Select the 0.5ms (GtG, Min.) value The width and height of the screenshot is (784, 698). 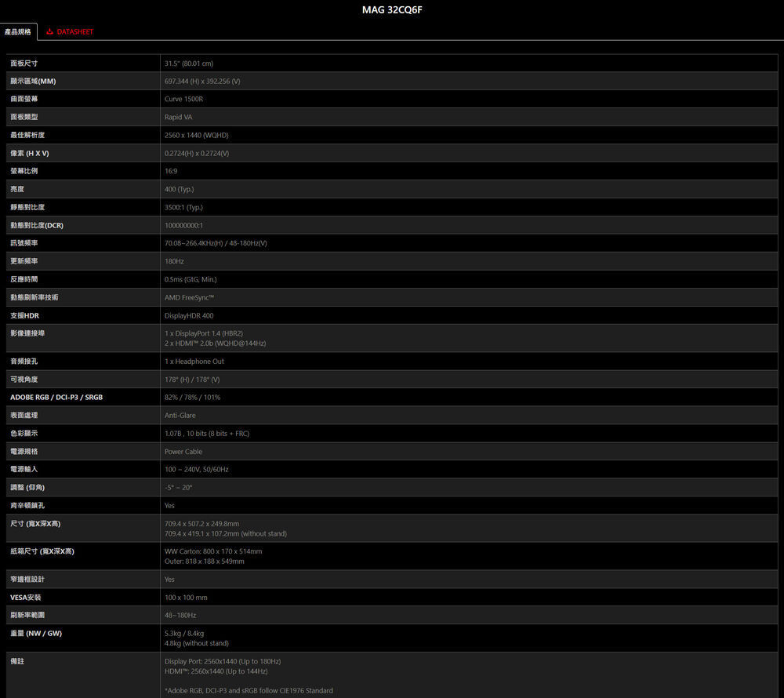coord(191,279)
